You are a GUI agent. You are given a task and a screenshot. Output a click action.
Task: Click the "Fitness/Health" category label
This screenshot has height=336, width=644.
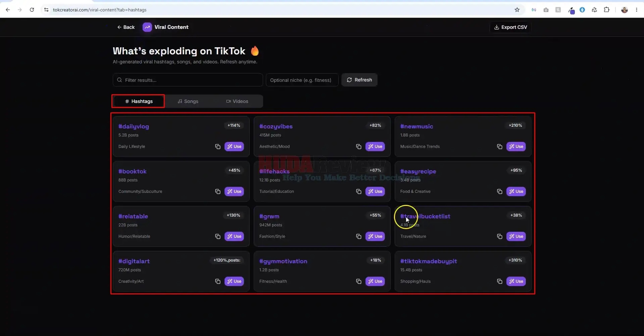tap(273, 281)
